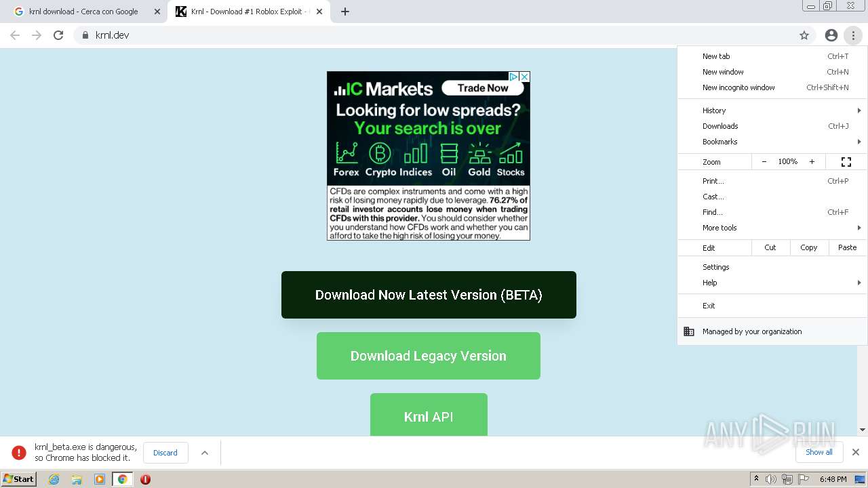Bookmark this page with the star icon
Image resolution: width=868 pixels, height=488 pixels.
click(x=804, y=35)
